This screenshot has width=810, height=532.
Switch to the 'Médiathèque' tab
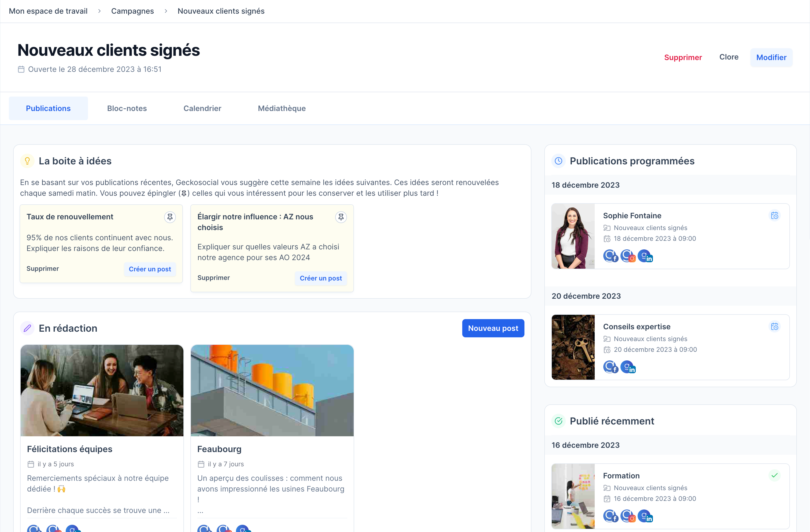click(282, 108)
